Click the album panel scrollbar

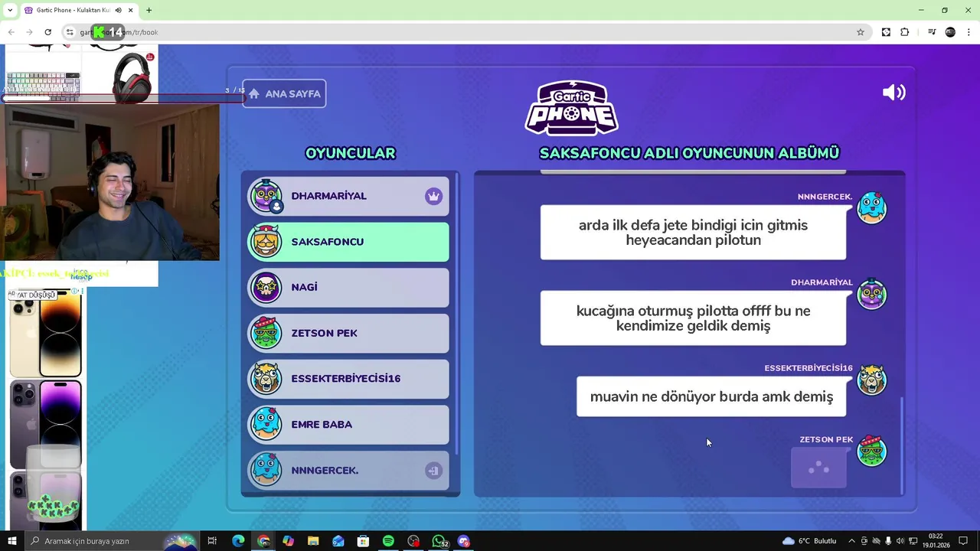coord(902,445)
